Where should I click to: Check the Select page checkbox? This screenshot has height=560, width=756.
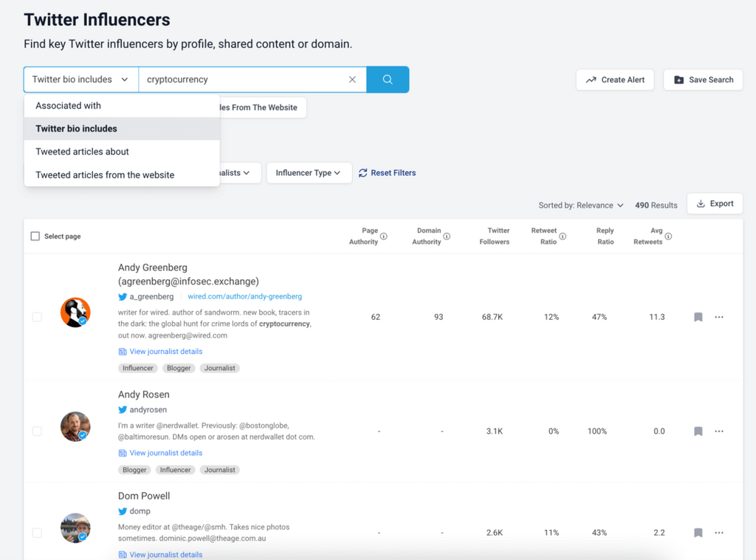pyautogui.click(x=35, y=236)
